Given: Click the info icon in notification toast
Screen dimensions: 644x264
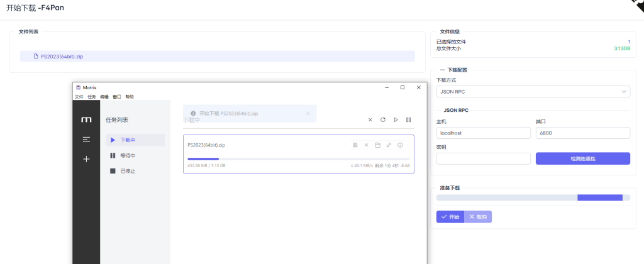Looking at the screenshot, I should coord(193,113).
